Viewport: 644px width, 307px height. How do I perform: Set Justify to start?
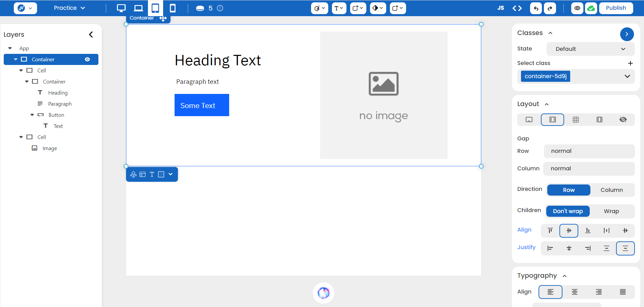coord(550,248)
